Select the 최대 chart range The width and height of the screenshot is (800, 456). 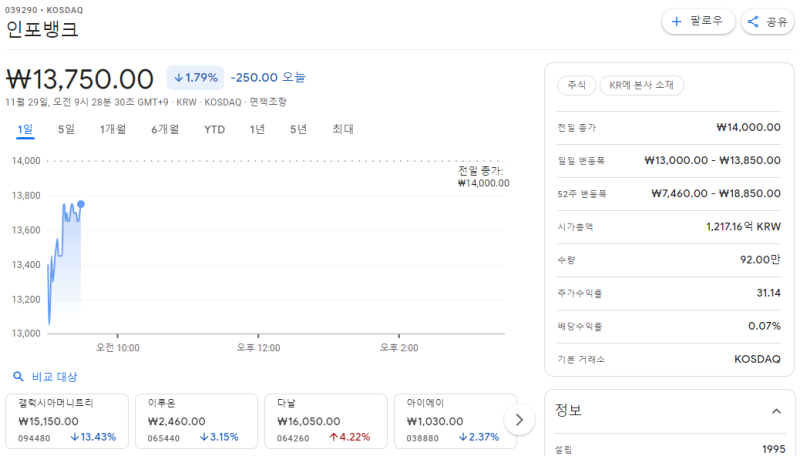tap(343, 130)
